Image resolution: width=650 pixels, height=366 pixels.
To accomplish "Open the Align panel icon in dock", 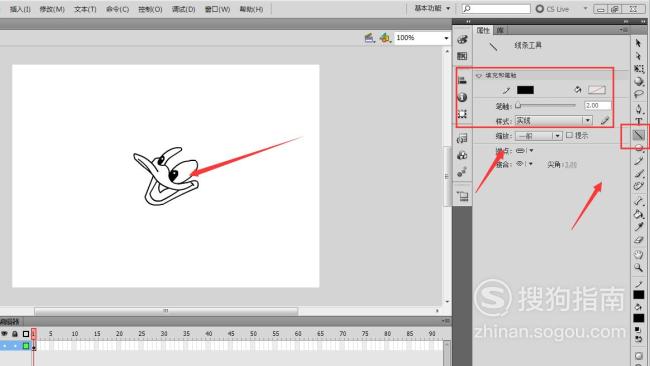I will point(462,80).
